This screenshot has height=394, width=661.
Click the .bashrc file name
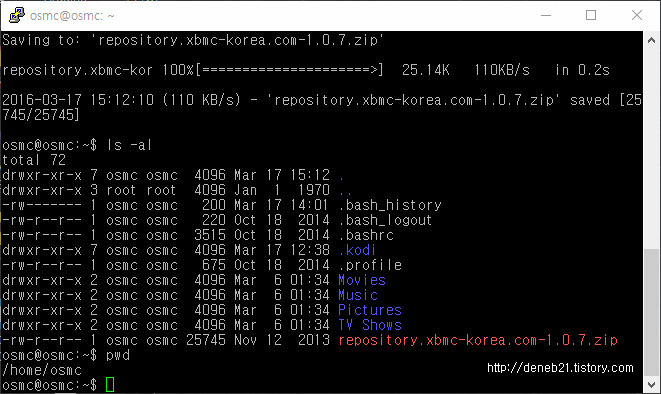tap(366, 235)
